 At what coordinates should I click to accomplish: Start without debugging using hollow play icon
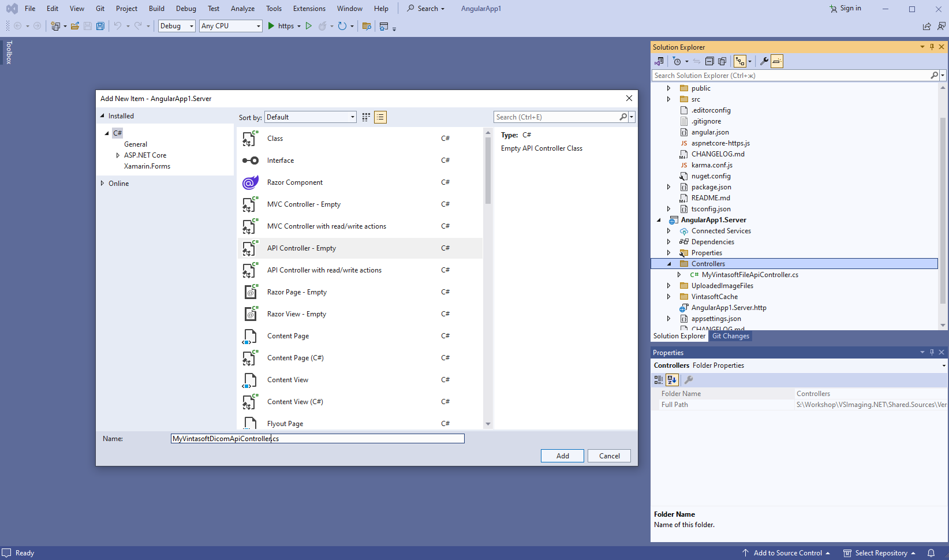[309, 26]
